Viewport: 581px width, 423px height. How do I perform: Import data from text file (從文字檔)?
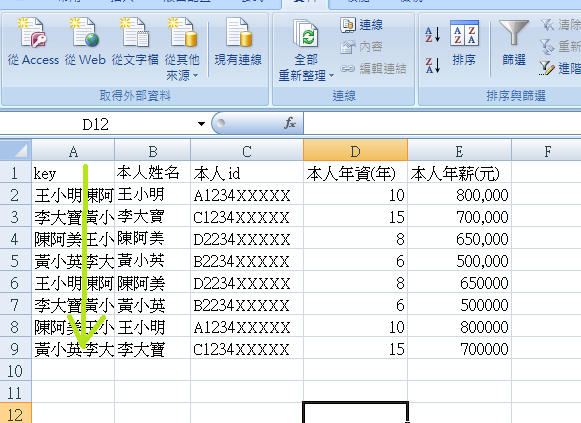[x=135, y=43]
